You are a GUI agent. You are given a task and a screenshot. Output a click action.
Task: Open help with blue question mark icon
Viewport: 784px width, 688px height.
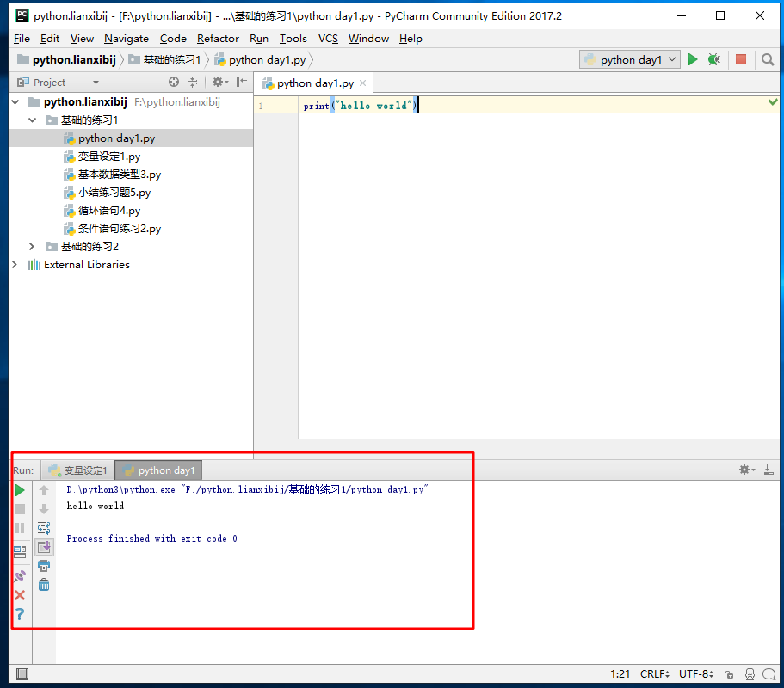click(x=20, y=614)
